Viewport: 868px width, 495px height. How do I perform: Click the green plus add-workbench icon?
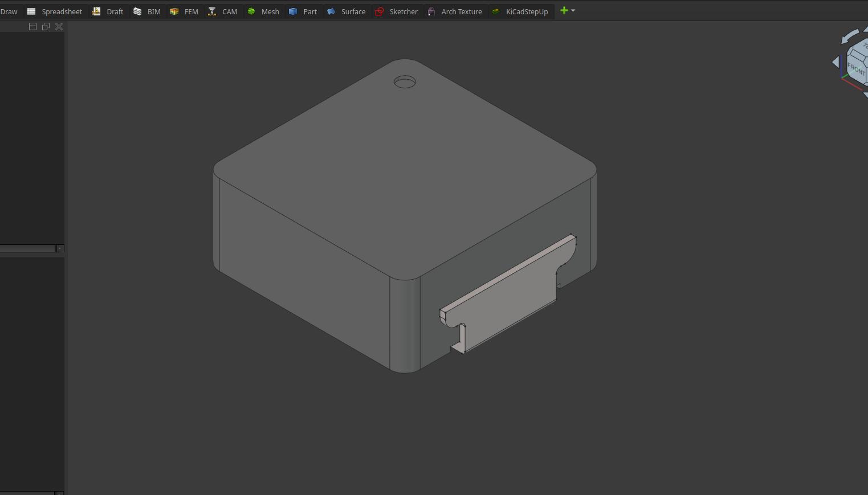point(564,10)
